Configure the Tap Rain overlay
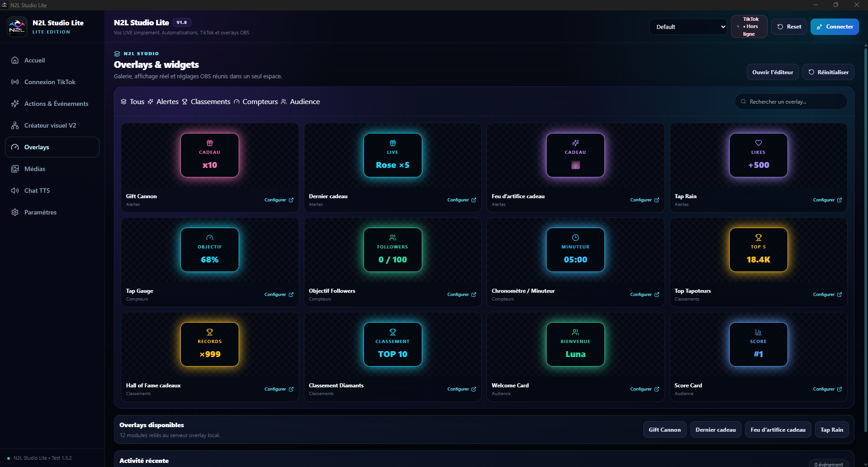 point(827,200)
